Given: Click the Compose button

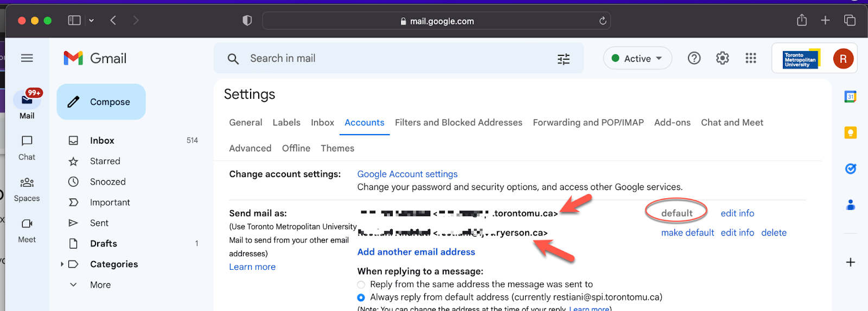Looking at the screenshot, I should pos(101,101).
